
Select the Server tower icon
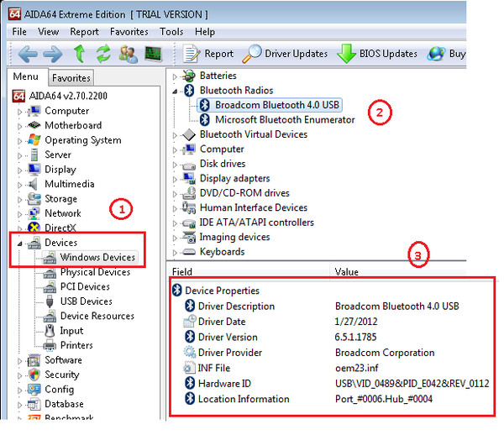(34, 155)
